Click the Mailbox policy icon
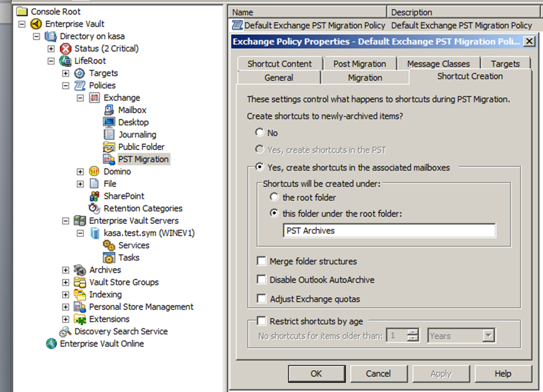 (x=109, y=110)
